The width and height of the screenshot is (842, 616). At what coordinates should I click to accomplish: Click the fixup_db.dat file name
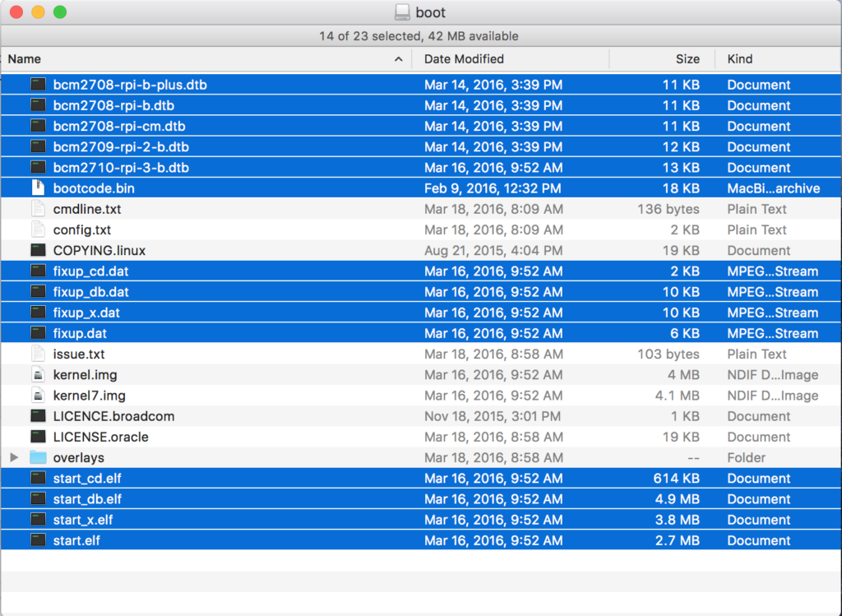(x=90, y=292)
